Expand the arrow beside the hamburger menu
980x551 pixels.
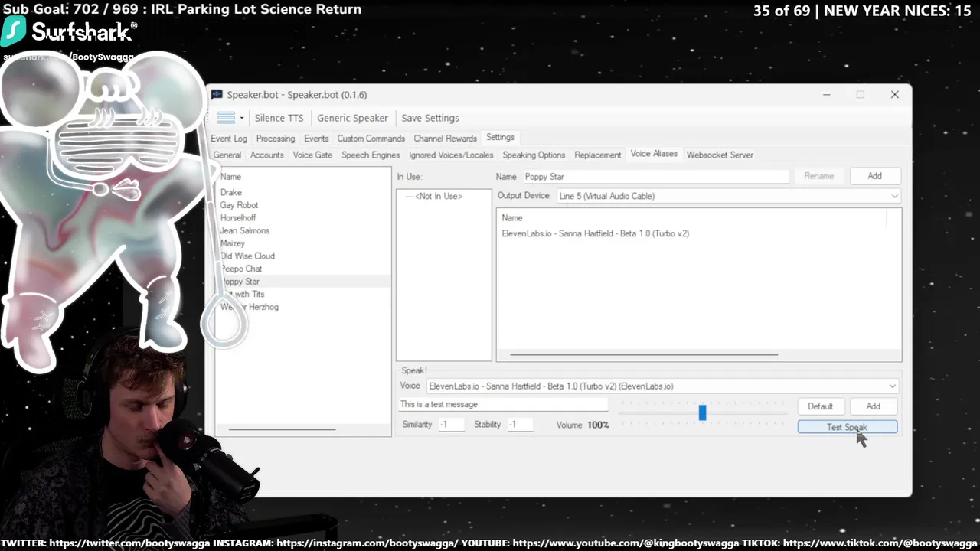(x=241, y=118)
